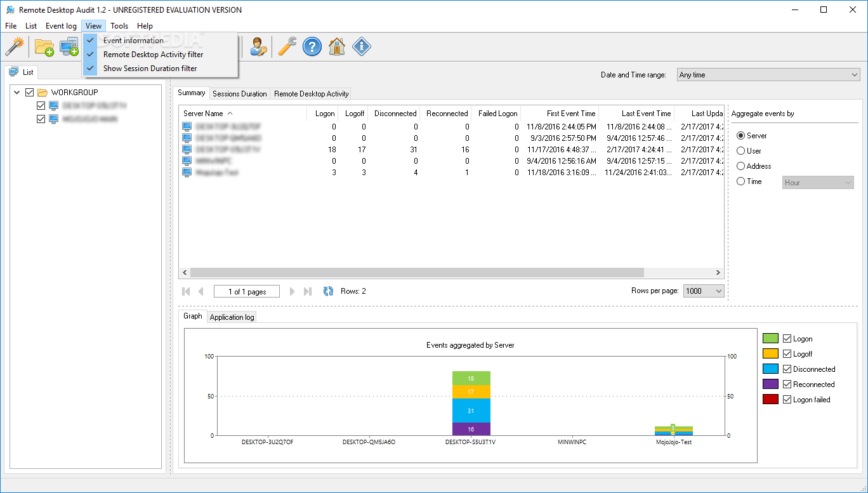Image resolution: width=868 pixels, height=493 pixels.
Task: Sort by the Logon column header
Action: (324, 114)
